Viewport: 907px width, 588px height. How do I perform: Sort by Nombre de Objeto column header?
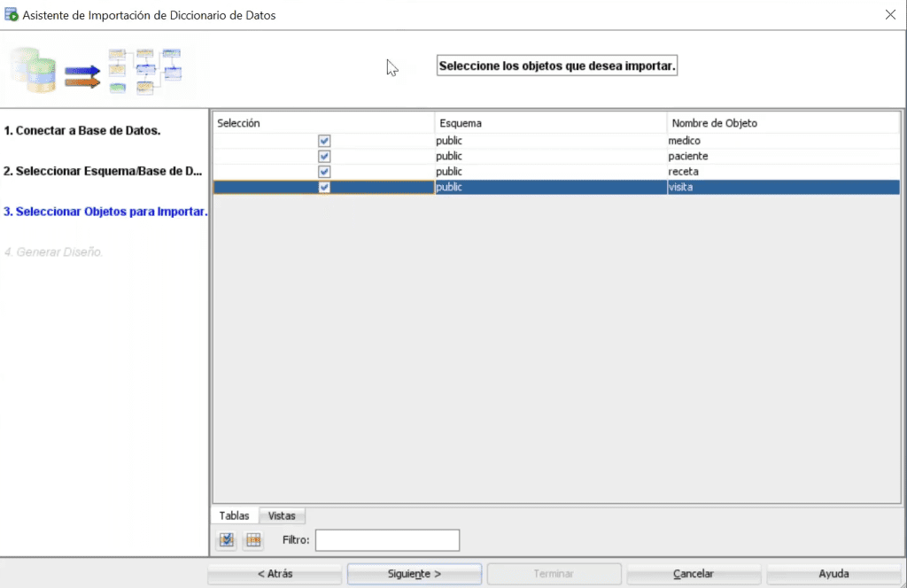[x=783, y=123]
